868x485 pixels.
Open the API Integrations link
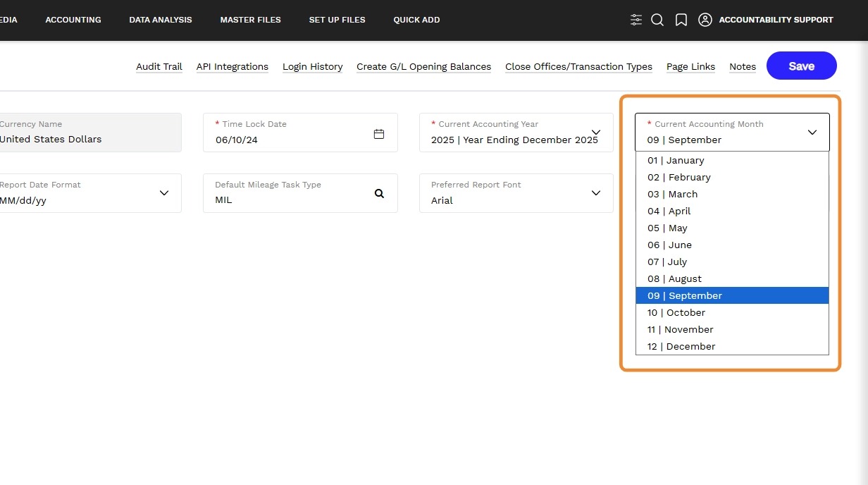point(232,66)
